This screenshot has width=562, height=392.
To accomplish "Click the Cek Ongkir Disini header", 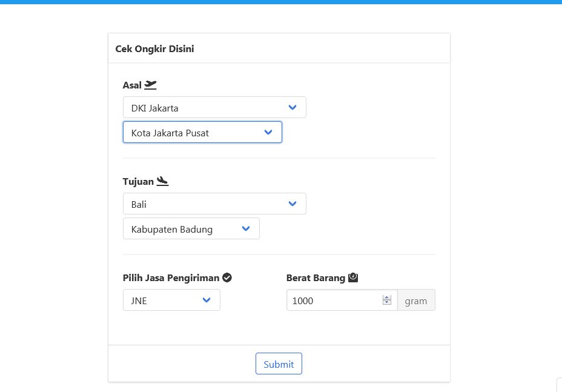I will point(154,48).
